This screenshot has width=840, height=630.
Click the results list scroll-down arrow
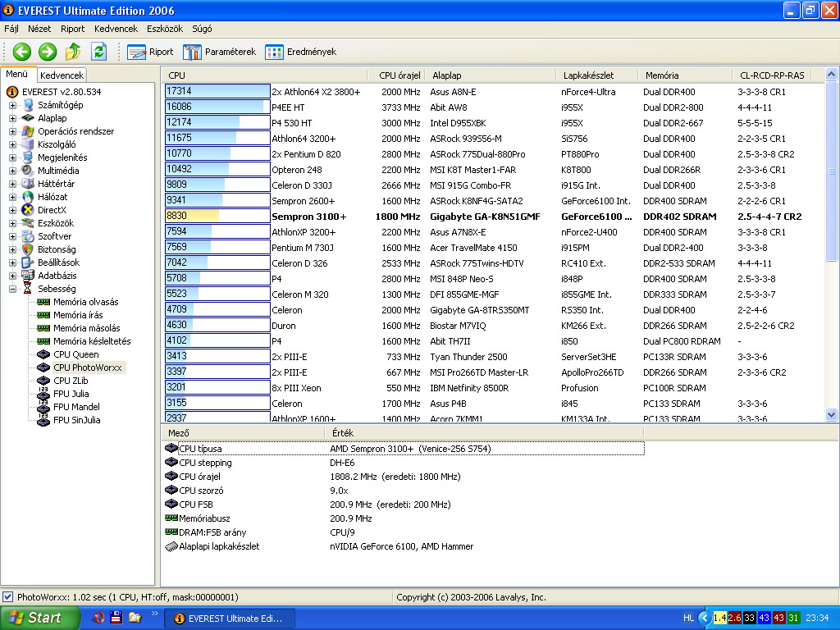coord(832,414)
